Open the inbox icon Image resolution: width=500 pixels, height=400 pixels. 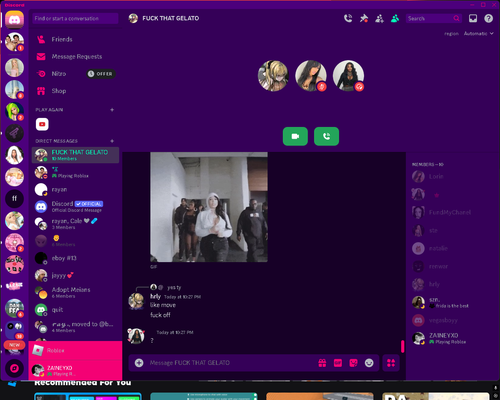[473, 18]
